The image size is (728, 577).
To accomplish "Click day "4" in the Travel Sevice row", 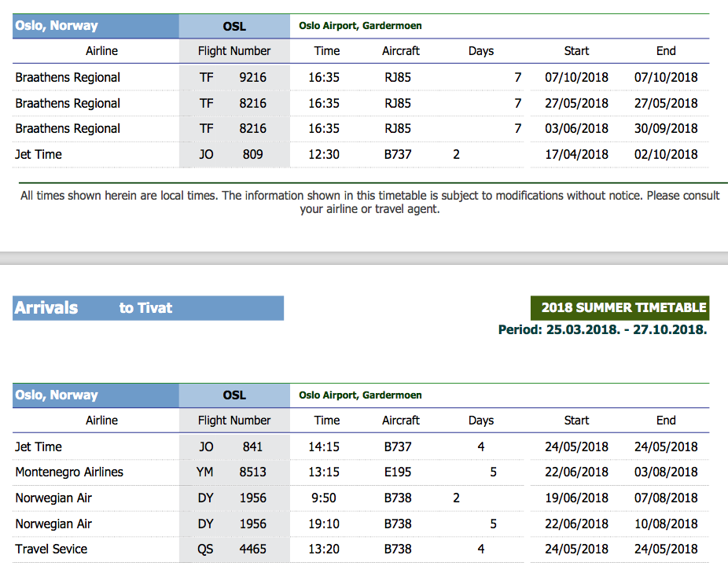I will pos(481,549).
